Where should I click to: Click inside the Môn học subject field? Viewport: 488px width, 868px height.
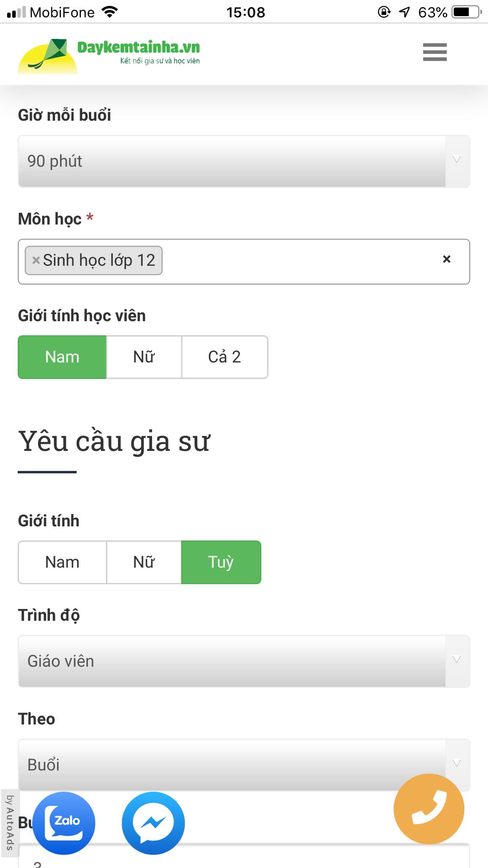297,262
